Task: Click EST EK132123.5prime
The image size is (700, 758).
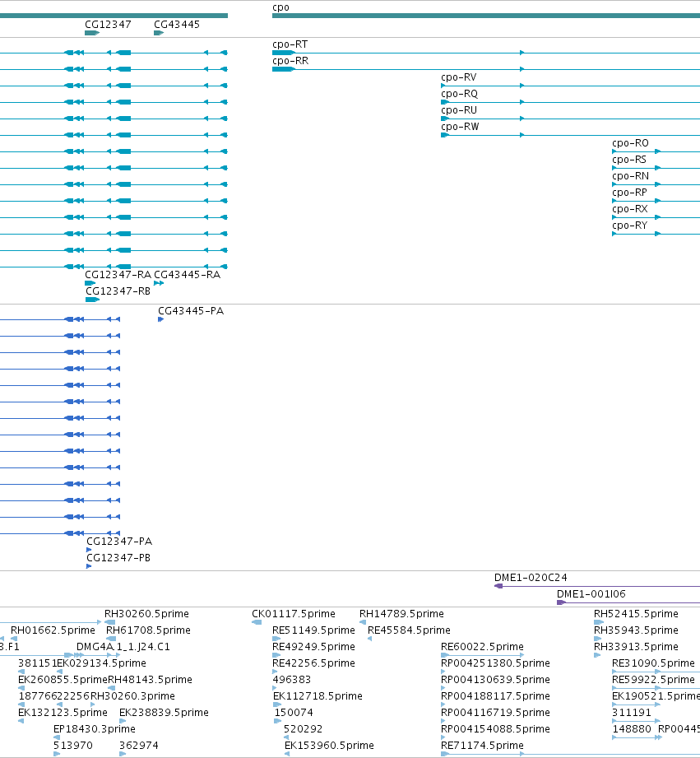Action: (63, 713)
